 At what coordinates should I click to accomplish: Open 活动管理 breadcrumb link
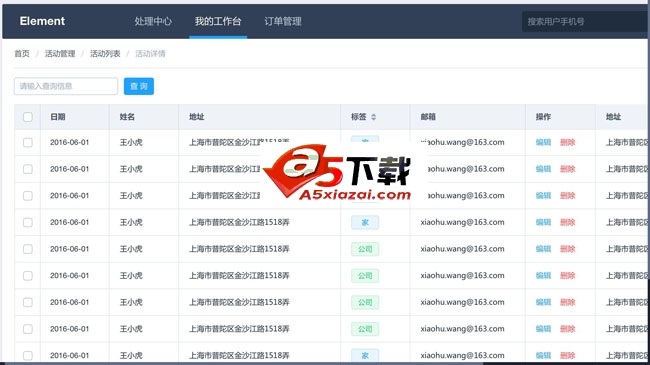pos(60,54)
